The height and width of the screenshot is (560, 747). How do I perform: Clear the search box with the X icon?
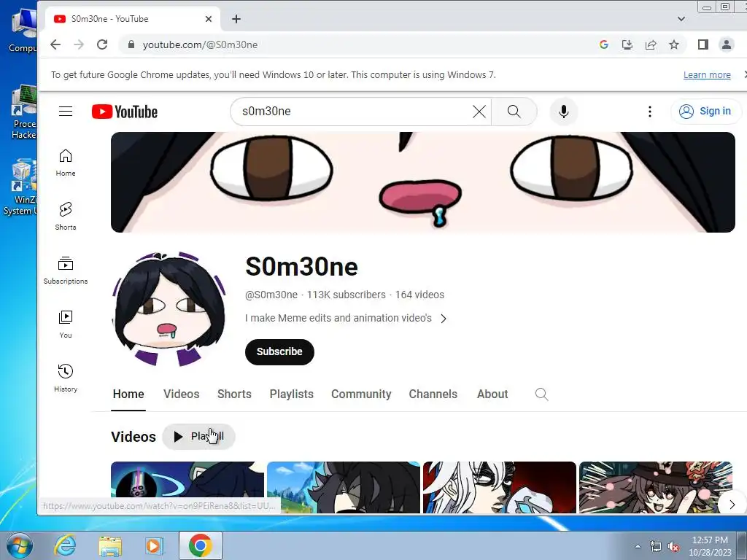click(x=479, y=112)
